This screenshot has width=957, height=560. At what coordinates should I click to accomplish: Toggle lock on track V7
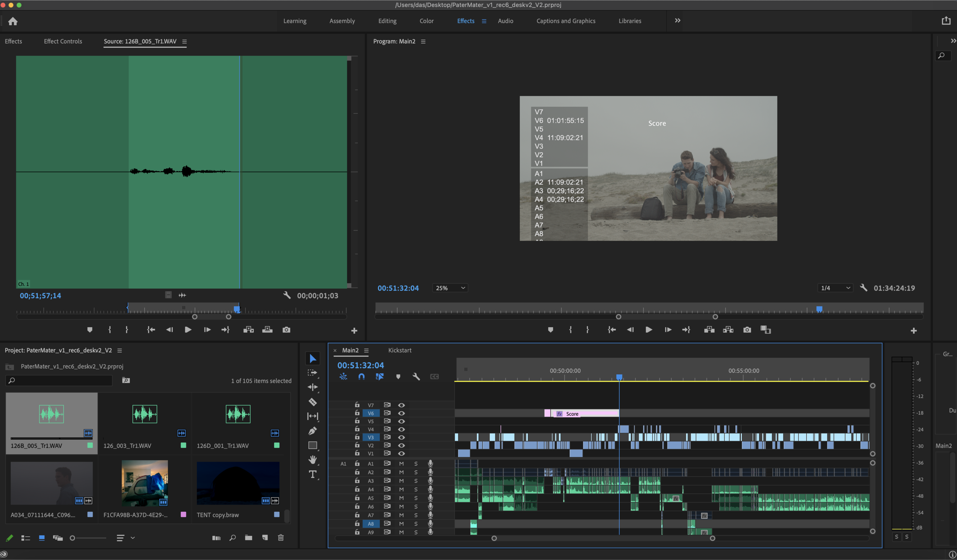(x=357, y=405)
